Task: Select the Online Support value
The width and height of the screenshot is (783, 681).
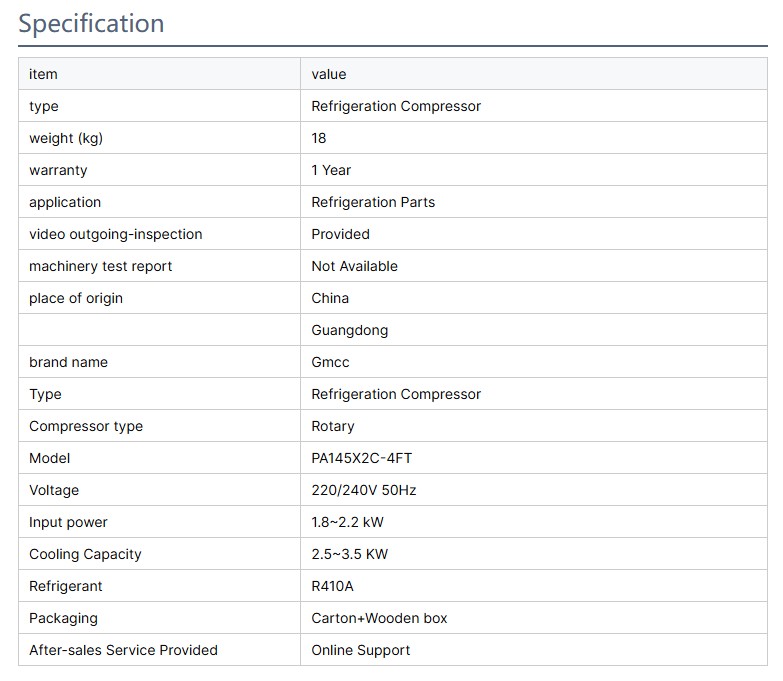Action: pos(360,650)
